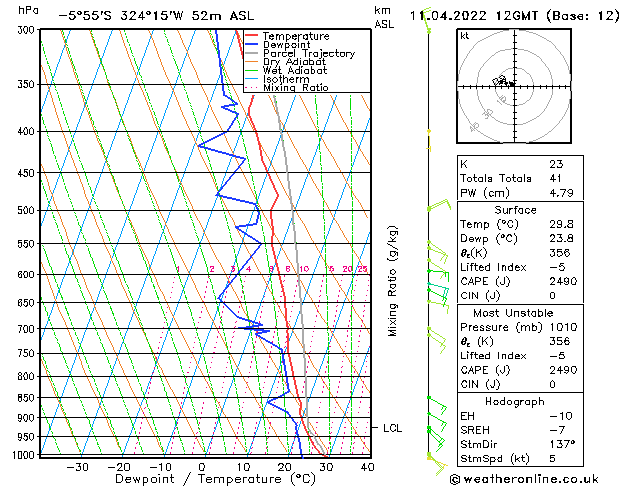The image size is (629, 486).
Task: Click the Mixing Ratio legend label
Action: click(x=296, y=87)
